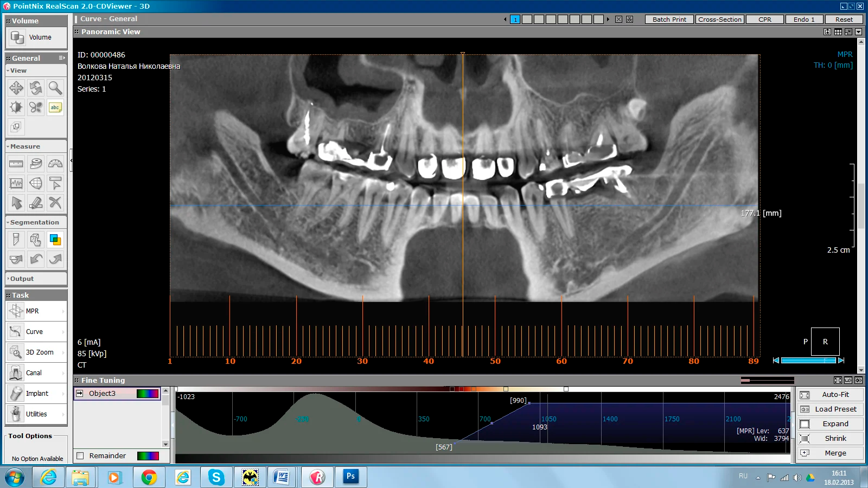Expand the Output section
The height and width of the screenshot is (488, 868).
click(36, 279)
